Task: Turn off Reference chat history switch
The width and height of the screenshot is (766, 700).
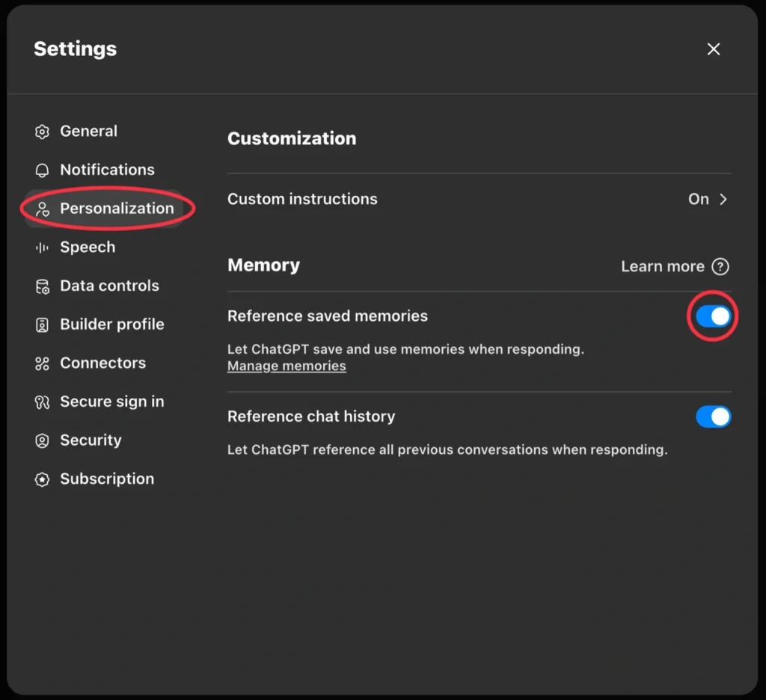Action: tap(713, 417)
